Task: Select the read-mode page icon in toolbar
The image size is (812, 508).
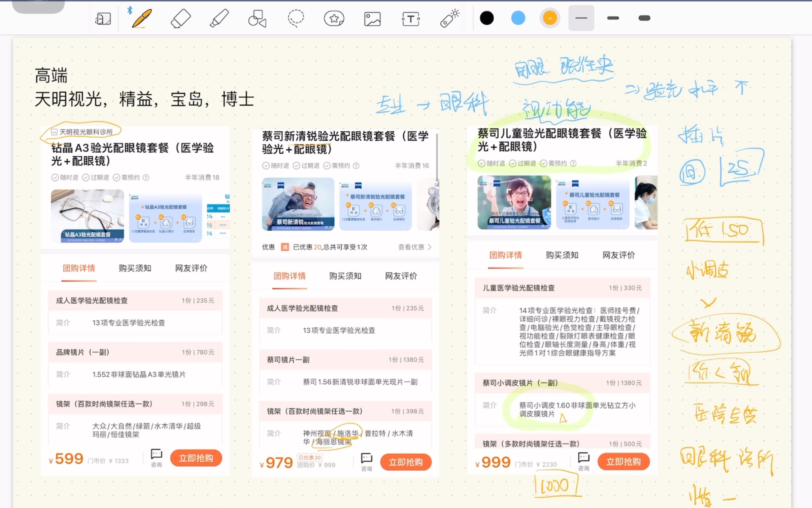Action: [103, 19]
